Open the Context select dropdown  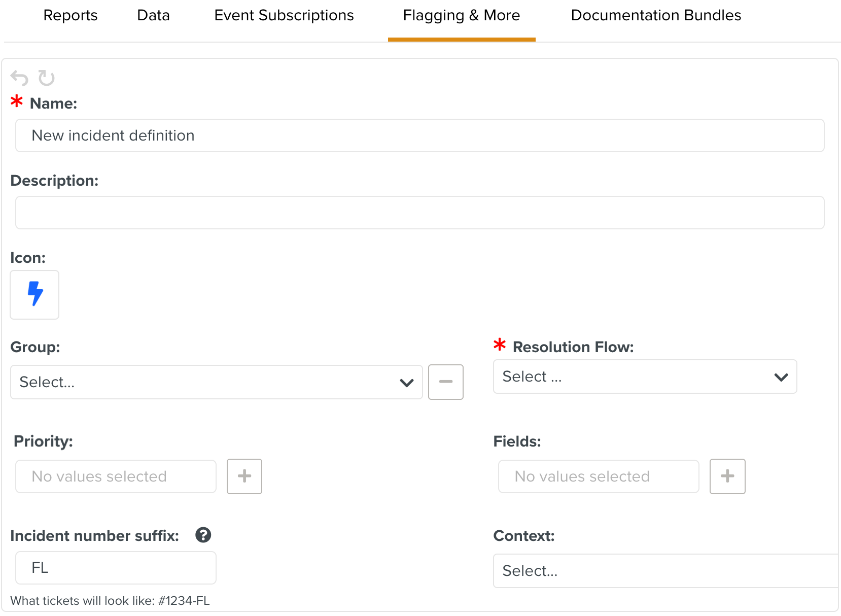pyautogui.click(x=664, y=571)
